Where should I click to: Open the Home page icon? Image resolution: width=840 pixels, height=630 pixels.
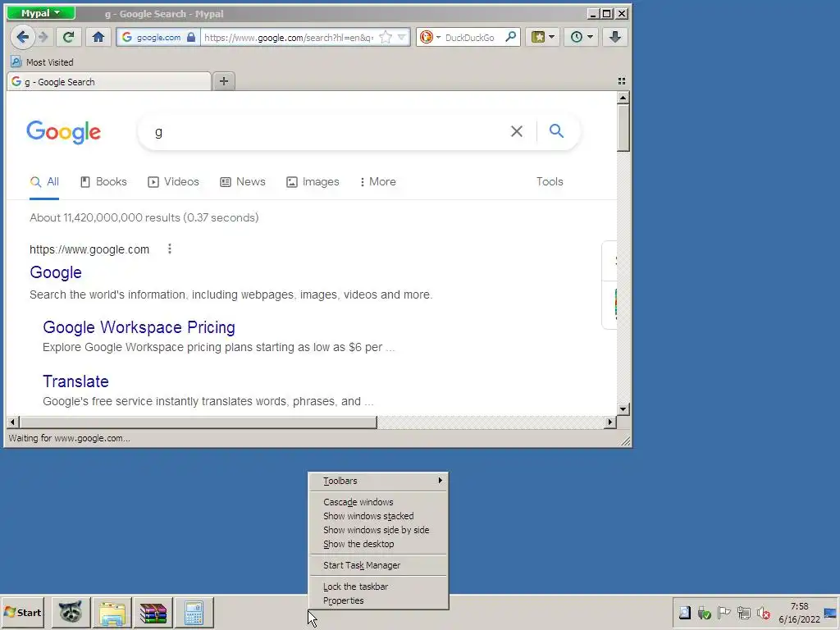tap(98, 37)
